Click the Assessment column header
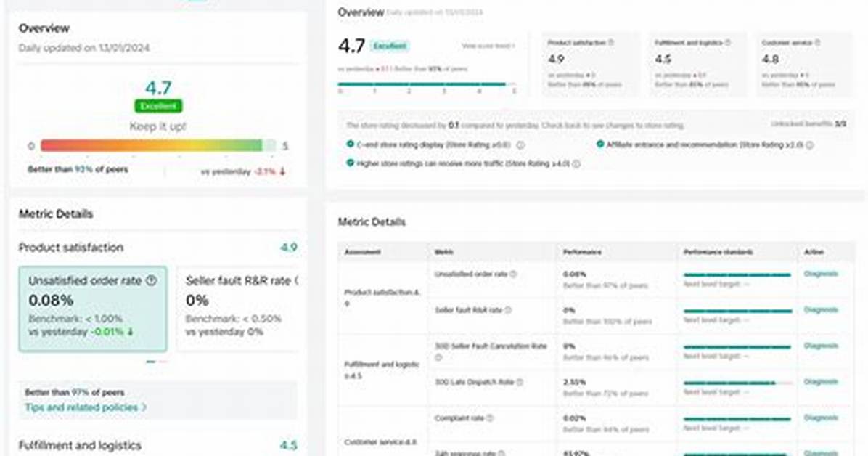The image size is (868, 456). point(363,252)
